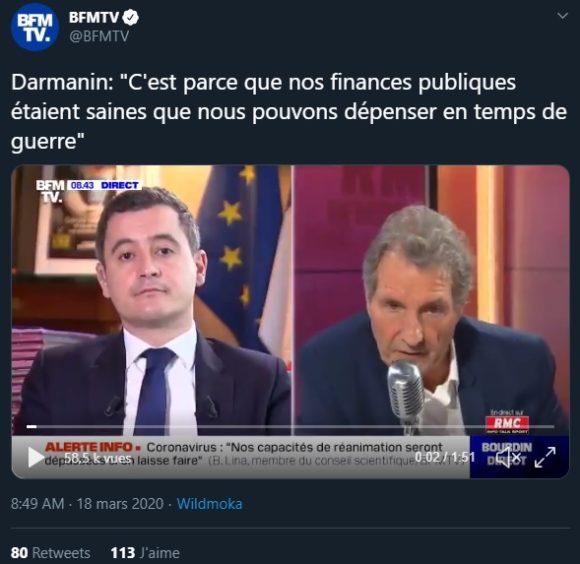Click the 0:02 / 1:51 time display

445,457
